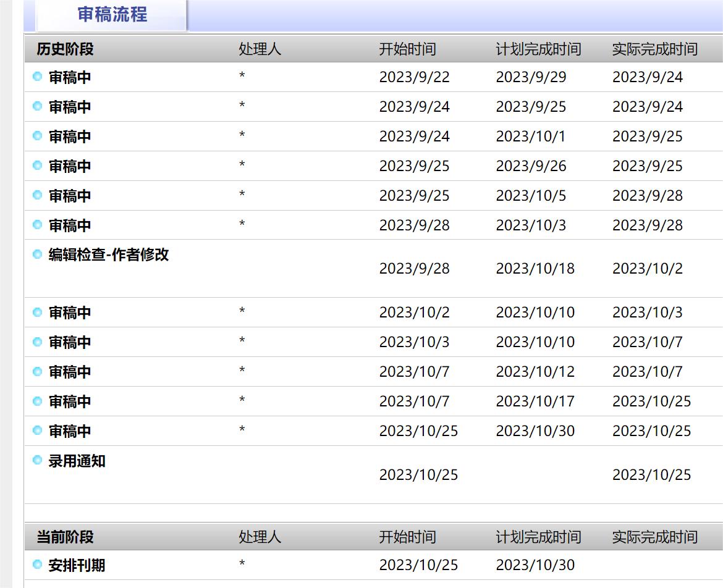The width and height of the screenshot is (723, 588).
Task: Click 实际完成时间 header in the 当前阶段 table
Action: pyautogui.click(x=654, y=537)
